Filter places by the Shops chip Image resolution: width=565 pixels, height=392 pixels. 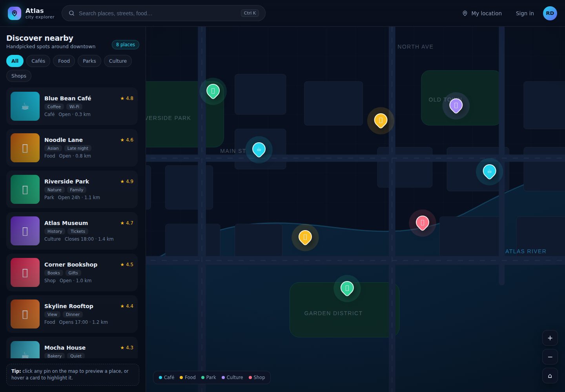coord(19,76)
